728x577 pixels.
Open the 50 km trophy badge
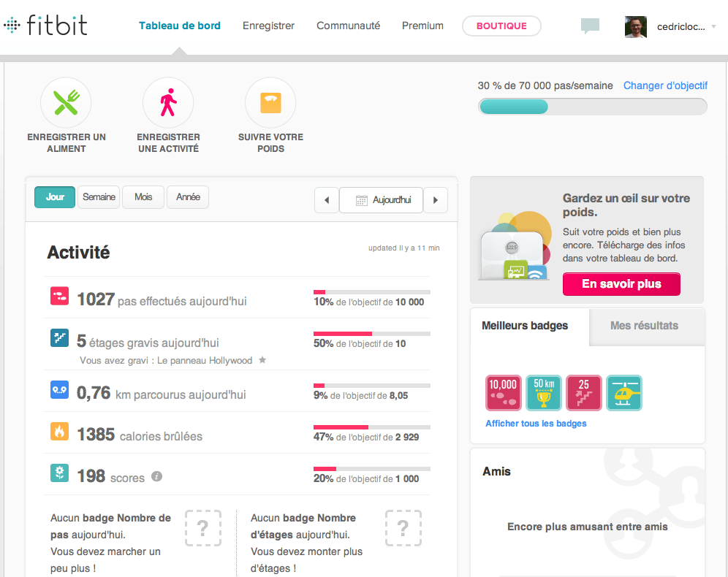(544, 393)
